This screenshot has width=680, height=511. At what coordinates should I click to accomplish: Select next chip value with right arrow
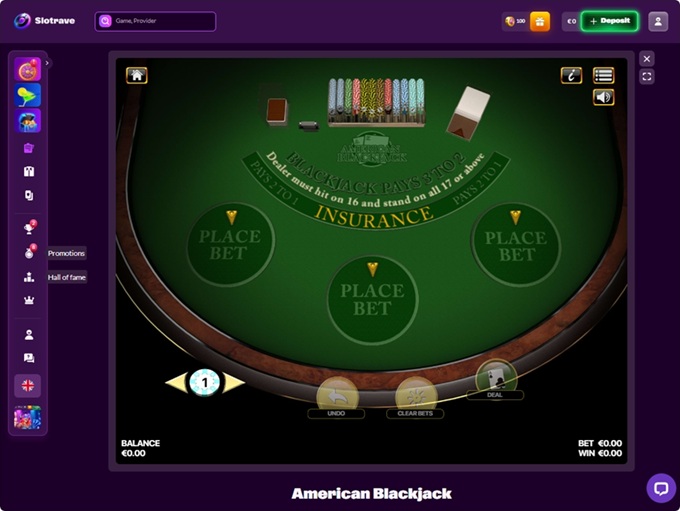point(234,383)
